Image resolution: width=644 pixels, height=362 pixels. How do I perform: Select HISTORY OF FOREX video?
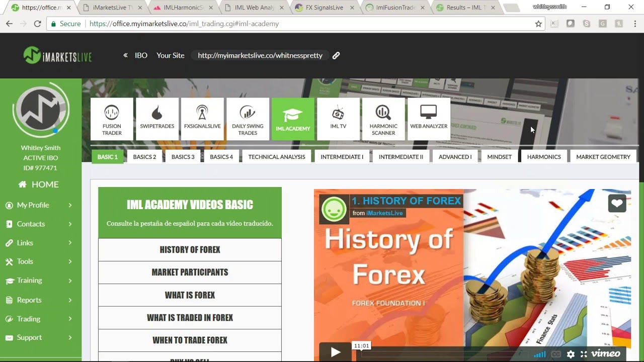pyautogui.click(x=190, y=250)
